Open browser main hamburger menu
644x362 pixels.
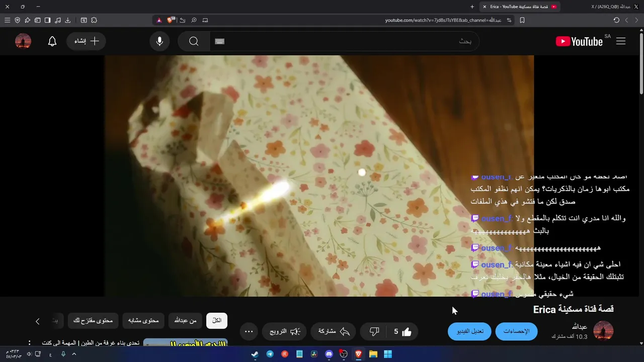pyautogui.click(x=7, y=20)
